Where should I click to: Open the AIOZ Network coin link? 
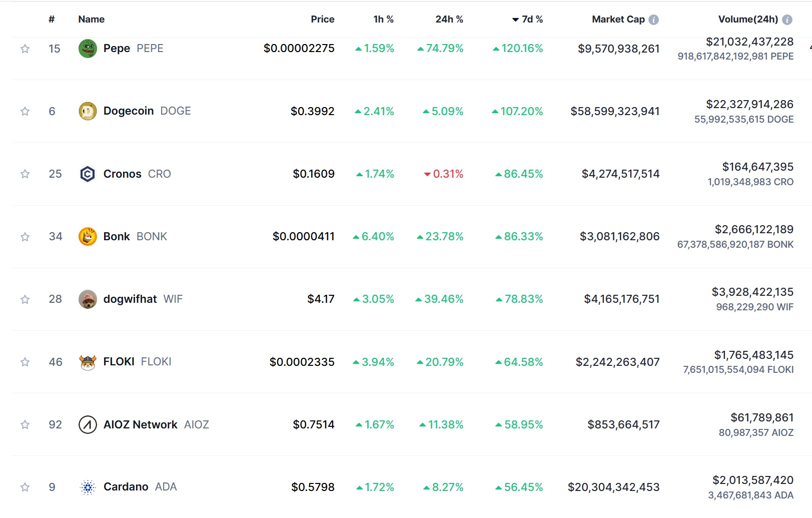click(x=140, y=424)
